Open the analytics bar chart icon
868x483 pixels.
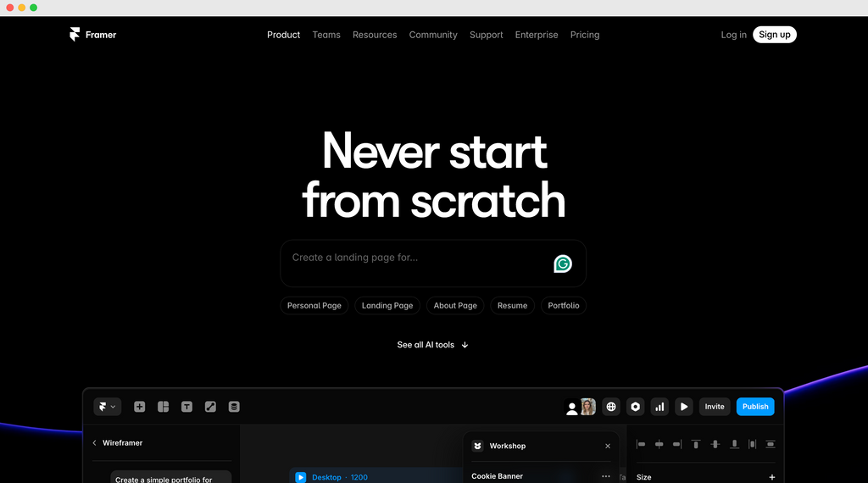(659, 407)
